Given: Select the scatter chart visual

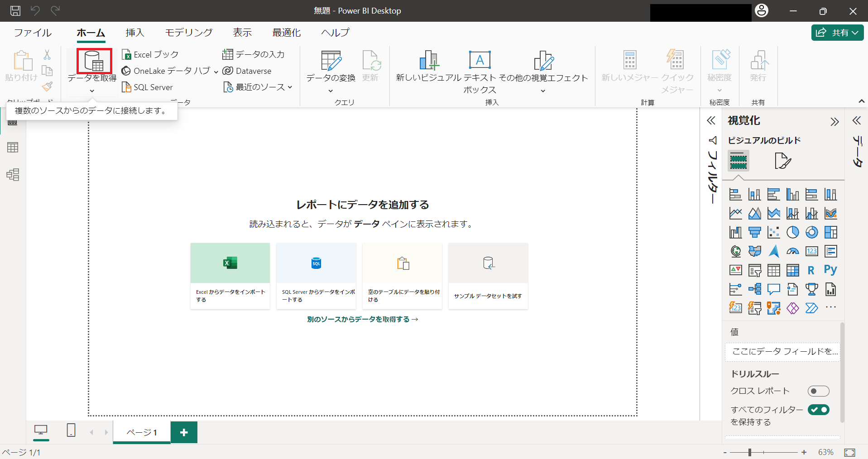Looking at the screenshot, I should [773, 232].
